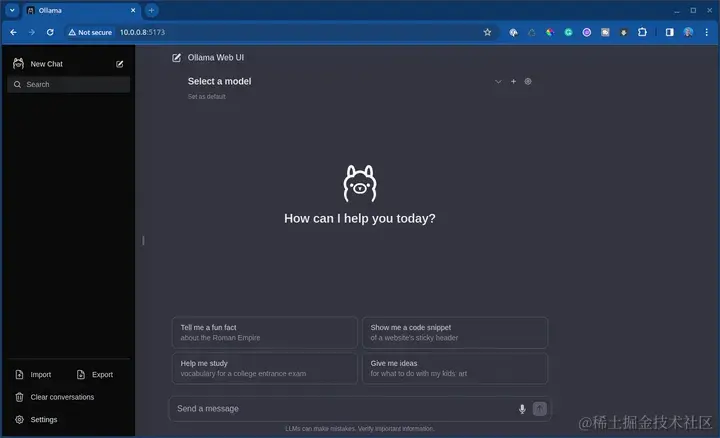Click Set as default link
720x438 pixels.
(207, 96)
